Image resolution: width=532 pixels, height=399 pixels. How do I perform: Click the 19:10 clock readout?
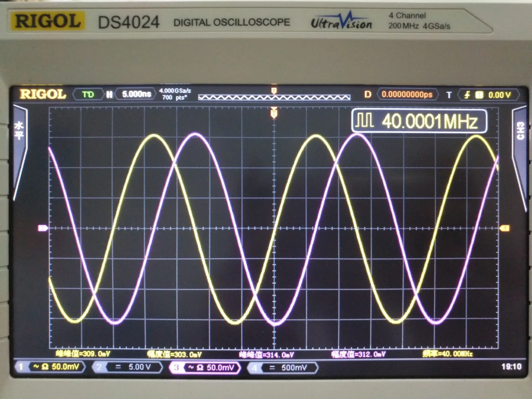coord(511,367)
